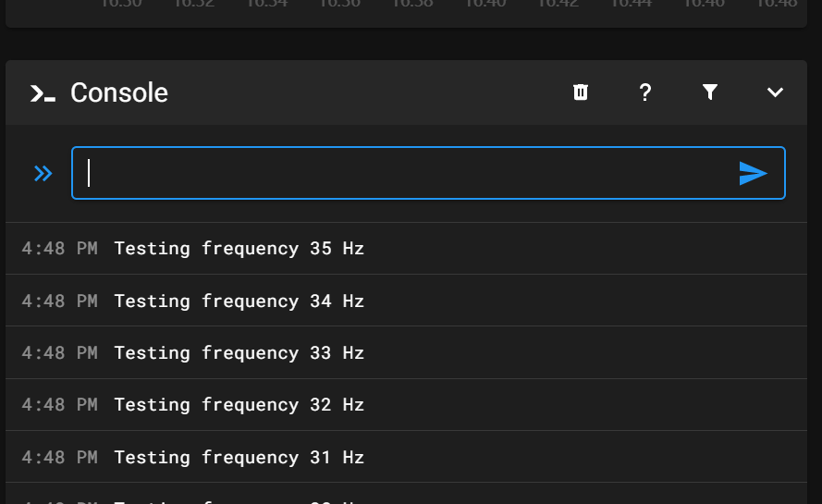Select the "Testing frequency 35 Hz" log text
This screenshot has height=504, width=822.
tap(239, 248)
